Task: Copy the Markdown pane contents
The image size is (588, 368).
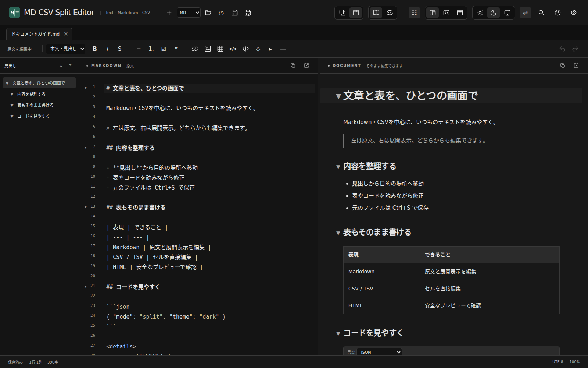Action: (293, 66)
